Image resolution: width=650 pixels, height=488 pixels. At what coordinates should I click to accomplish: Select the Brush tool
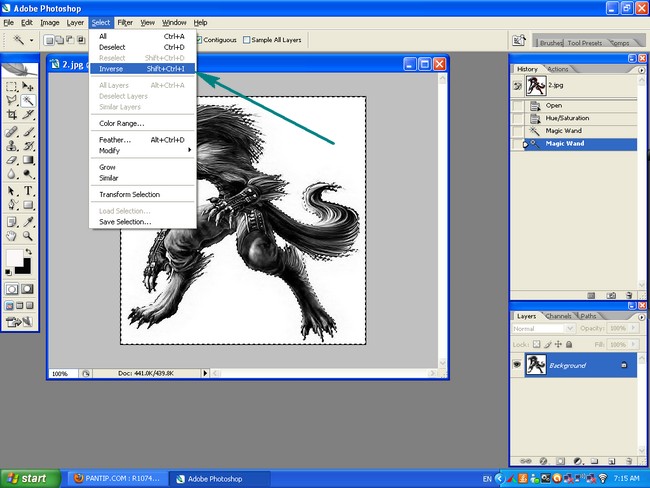tap(28, 132)
